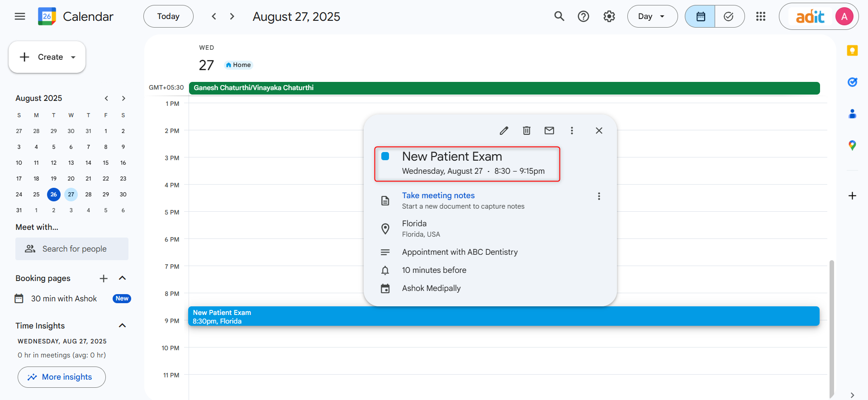Email event details via envelope icon
Image resolution: width=868 pixels, height=400 pixels.
(549, 131)
